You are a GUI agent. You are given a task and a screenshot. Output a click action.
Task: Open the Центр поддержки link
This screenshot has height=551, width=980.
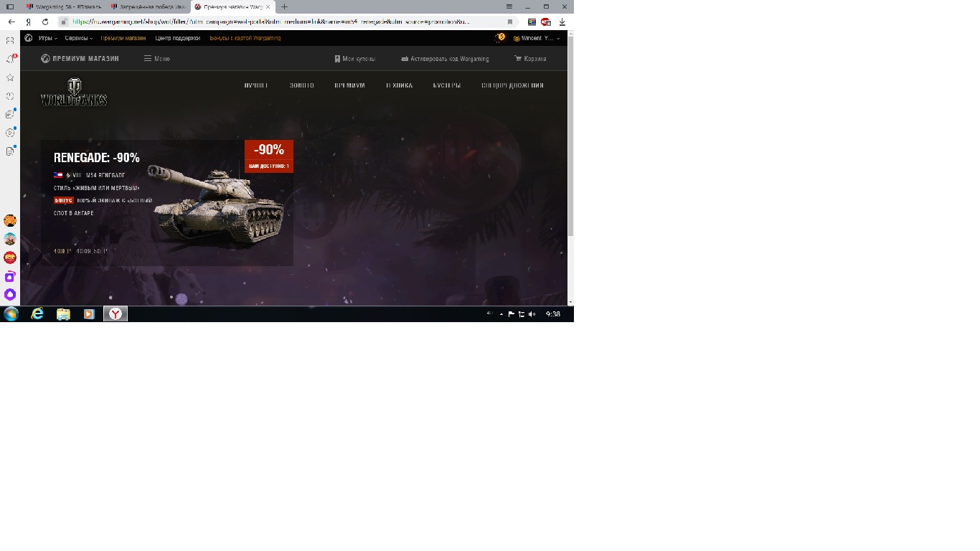(x=178, y=38)
